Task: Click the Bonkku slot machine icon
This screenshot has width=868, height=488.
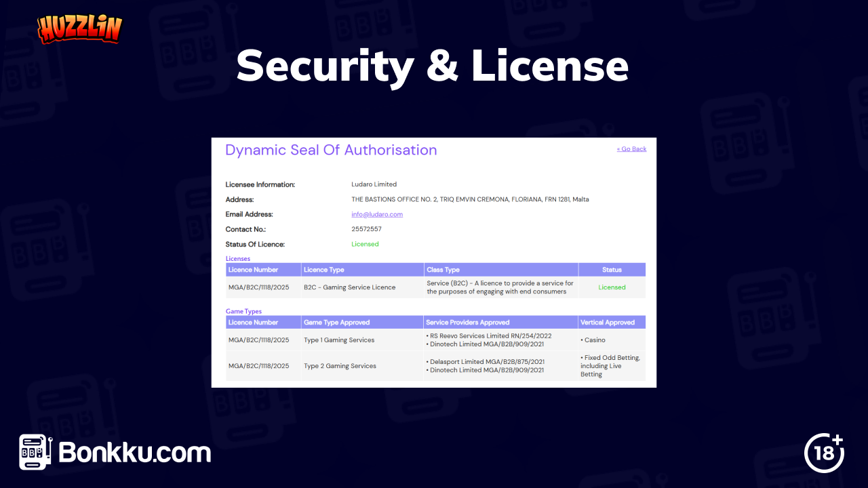Action: pyautogui.click(x=36, y=453)
